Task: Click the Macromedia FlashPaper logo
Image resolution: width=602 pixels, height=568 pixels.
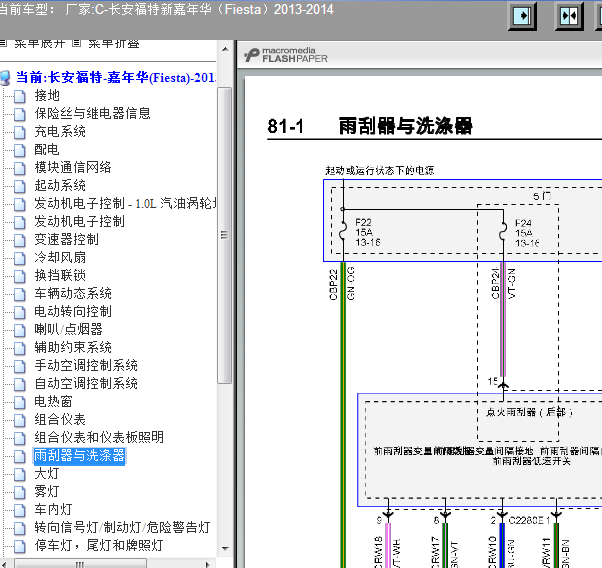Action: (x=286, y=55)
